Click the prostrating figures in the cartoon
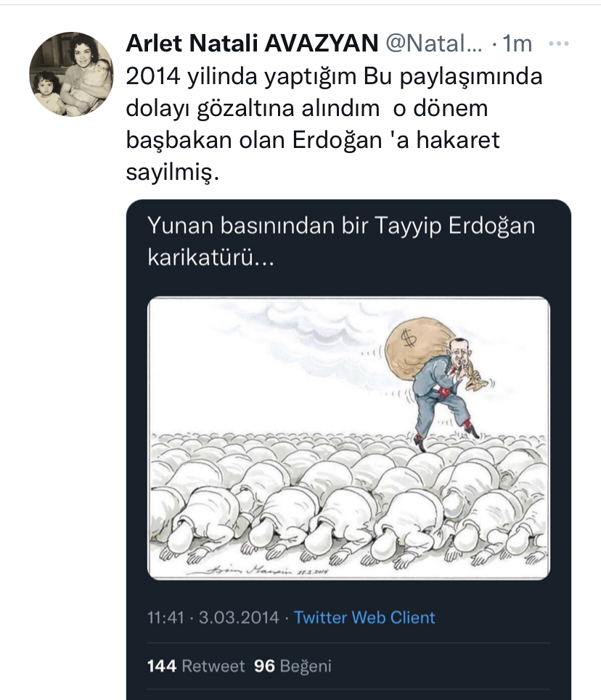This screenshot has width=601, height=700. 348,500
